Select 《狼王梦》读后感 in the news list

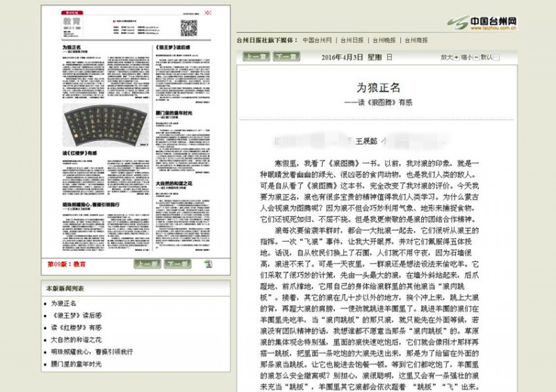point(76,316)
